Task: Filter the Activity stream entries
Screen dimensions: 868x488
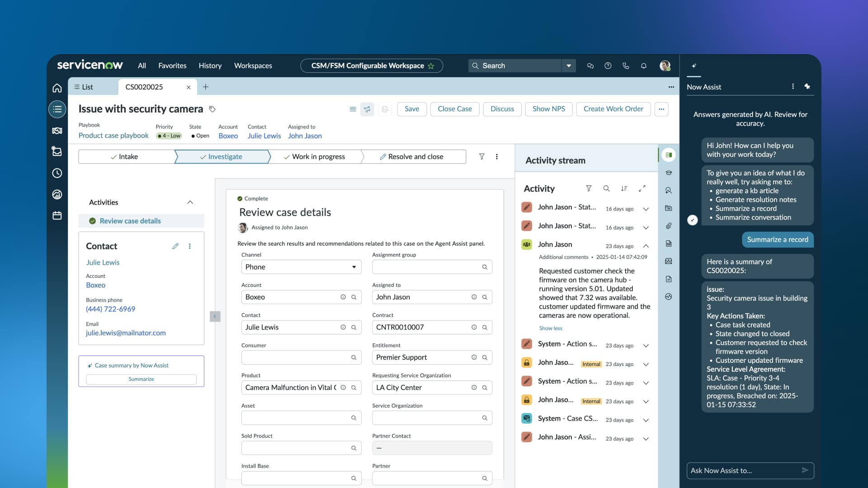Action: pyautogui.click(x=589, y=188)
